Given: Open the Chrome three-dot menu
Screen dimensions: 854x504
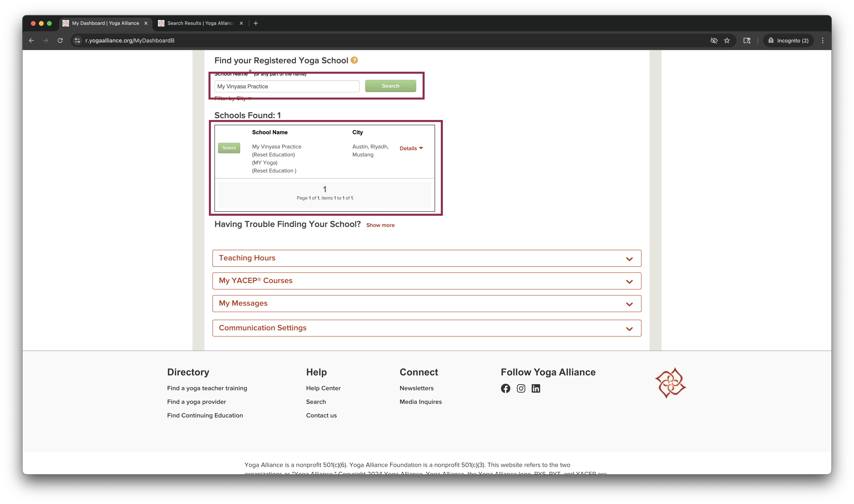Looking at the screenshot, I should (x=822, y=40).
